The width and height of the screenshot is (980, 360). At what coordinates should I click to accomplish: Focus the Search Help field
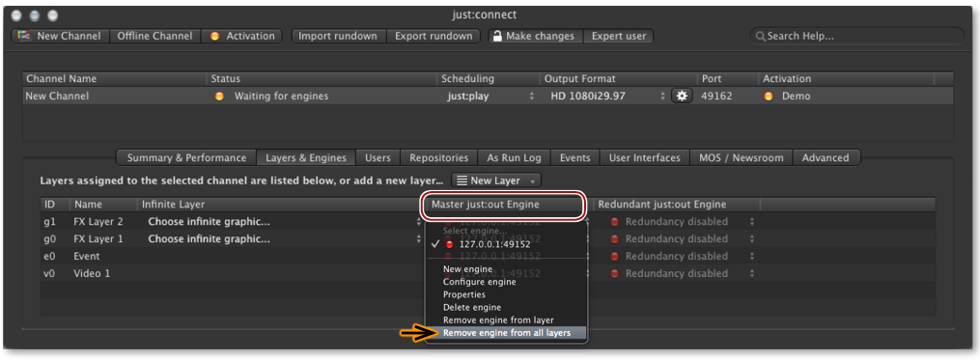856,37
